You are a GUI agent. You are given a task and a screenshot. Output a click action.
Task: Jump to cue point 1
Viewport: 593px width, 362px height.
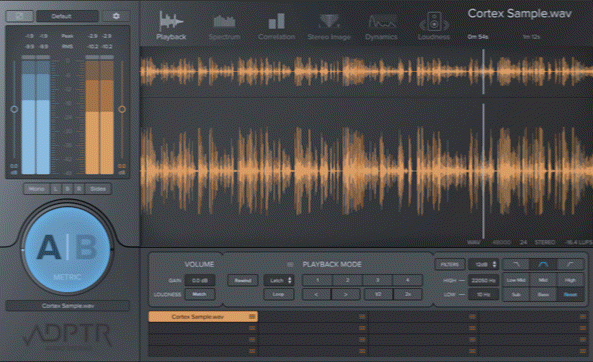pyautogui.click(x=317, y=280)
